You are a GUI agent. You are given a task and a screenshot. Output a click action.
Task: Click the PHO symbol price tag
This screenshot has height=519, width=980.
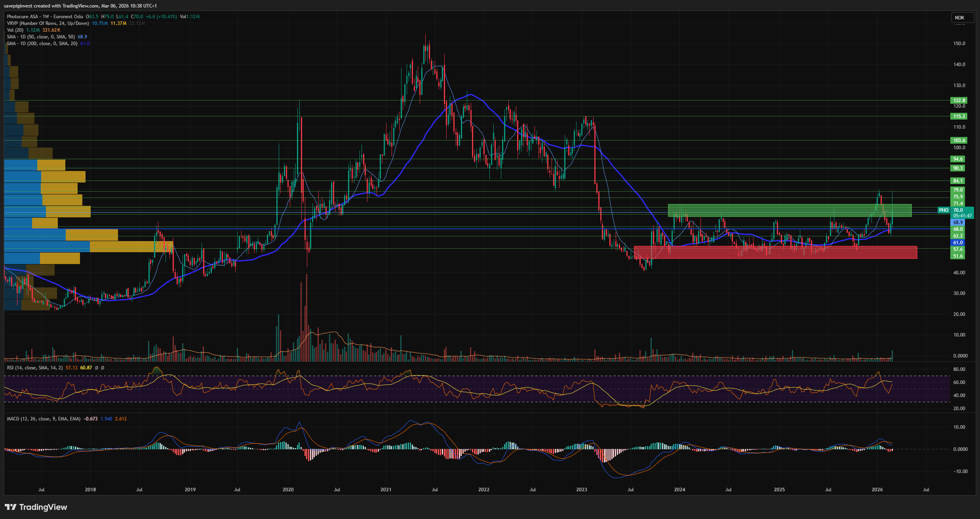[x=944, y=210]
